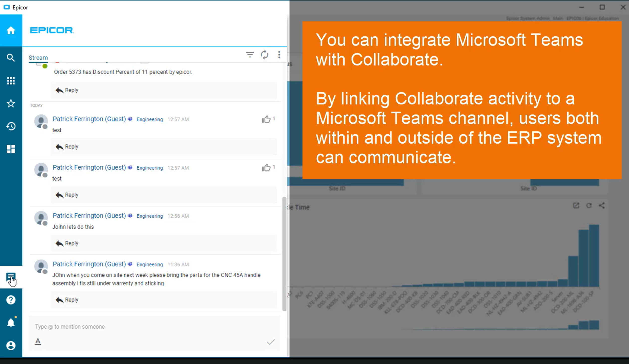Open the stream filter icon
Image resolution: width=629 pixels, height=364 pixels.
click(250, 54)
